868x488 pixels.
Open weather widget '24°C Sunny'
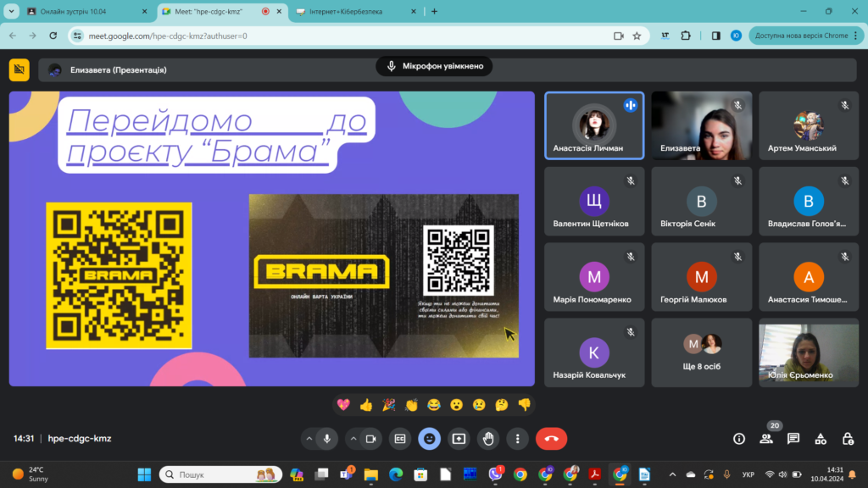tap(31, 474)
